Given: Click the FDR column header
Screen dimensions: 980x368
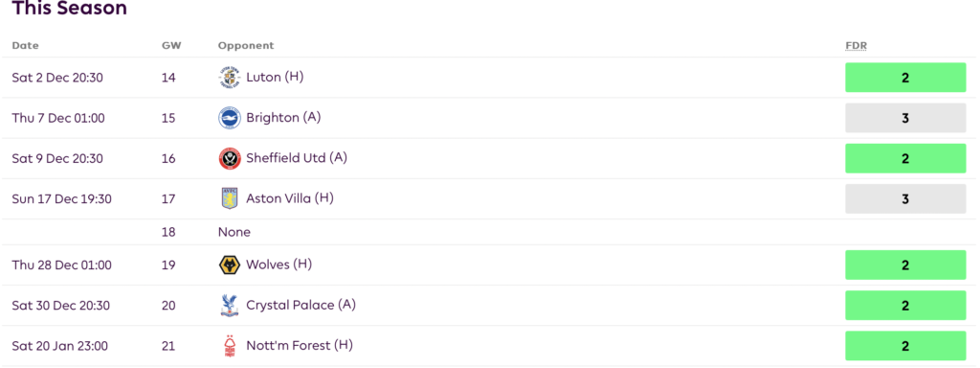Looking at the screenshot, I should tap(856, 46).
